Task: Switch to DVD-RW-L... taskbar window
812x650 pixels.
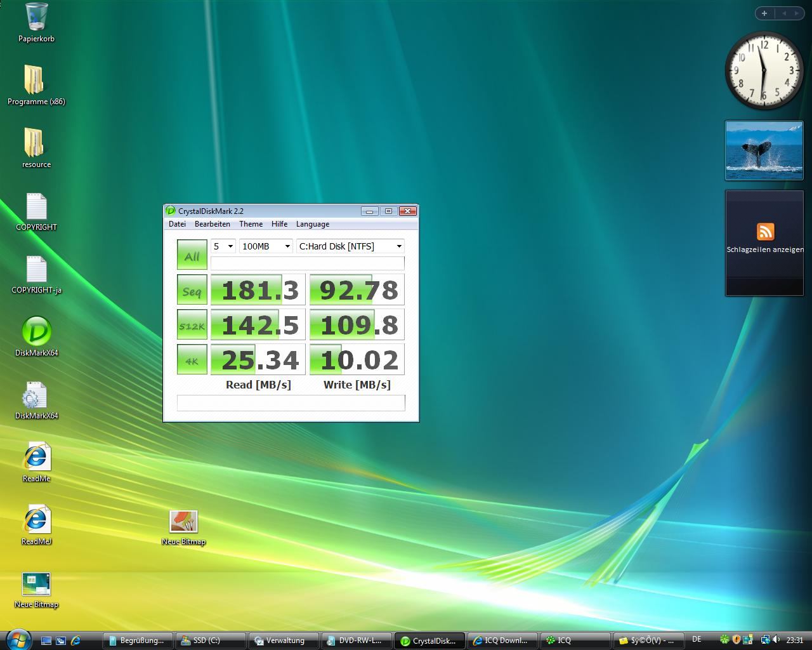Action: point(356,640)
